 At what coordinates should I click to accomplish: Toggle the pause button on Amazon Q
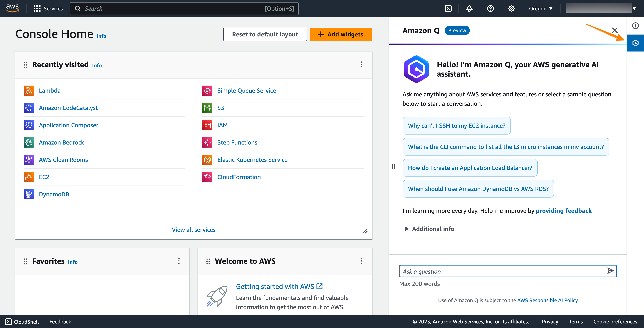coord(393,166)
